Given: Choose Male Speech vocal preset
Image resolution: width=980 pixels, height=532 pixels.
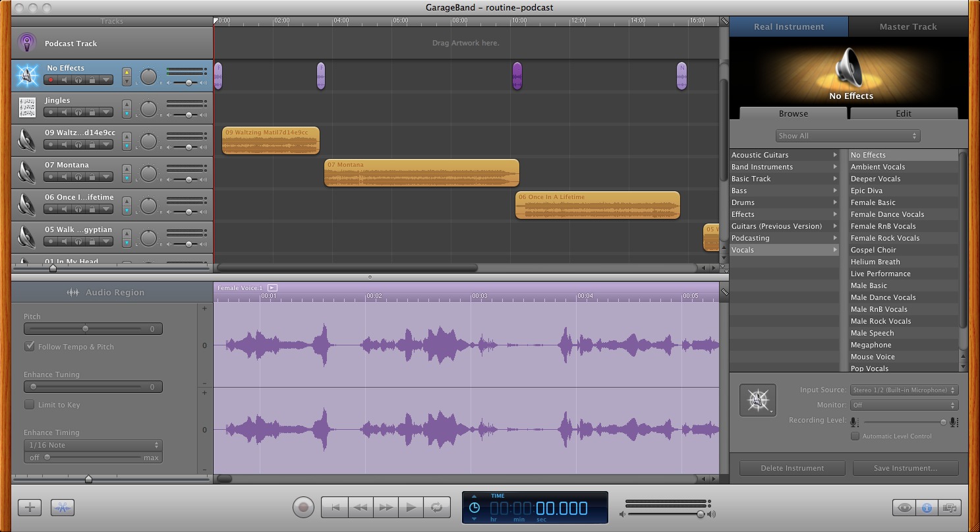Looking at the screenshot, I should point(903,333).
